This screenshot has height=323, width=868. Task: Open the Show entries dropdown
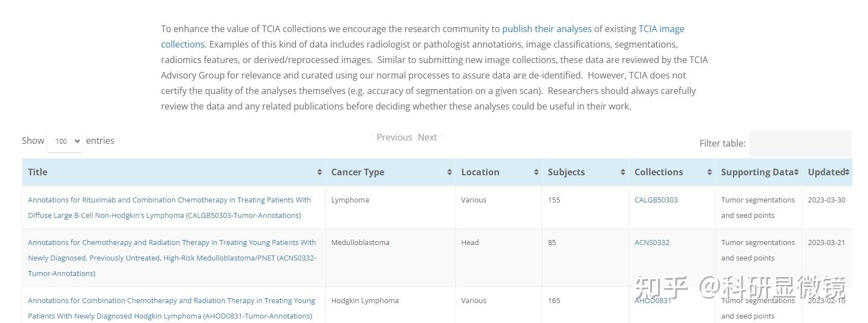(x=65, y=141)
